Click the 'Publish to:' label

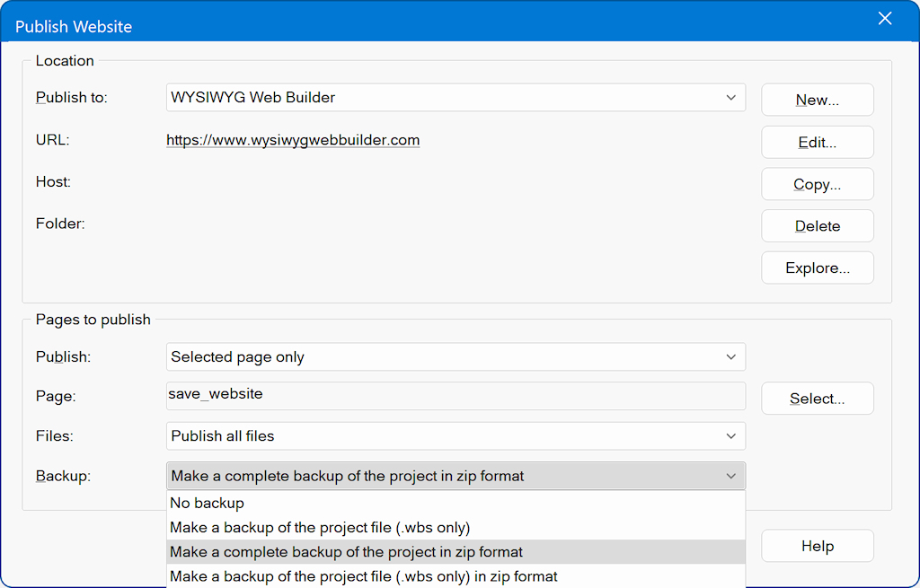pyautogui.click(x=72, y=98)
